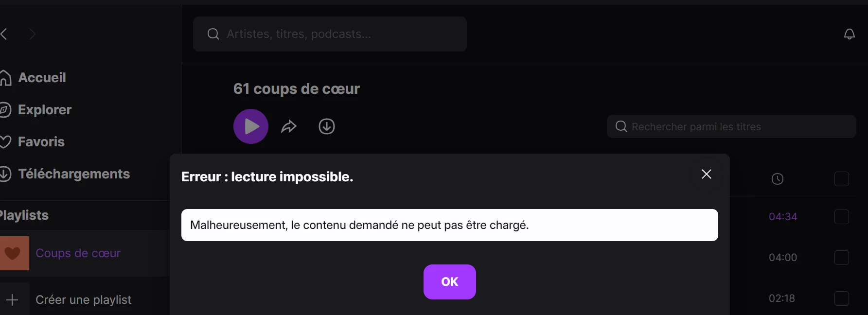Select the Coups de cœur playlist thumbnail
868x315 pixels.
(x=14, y=253)
